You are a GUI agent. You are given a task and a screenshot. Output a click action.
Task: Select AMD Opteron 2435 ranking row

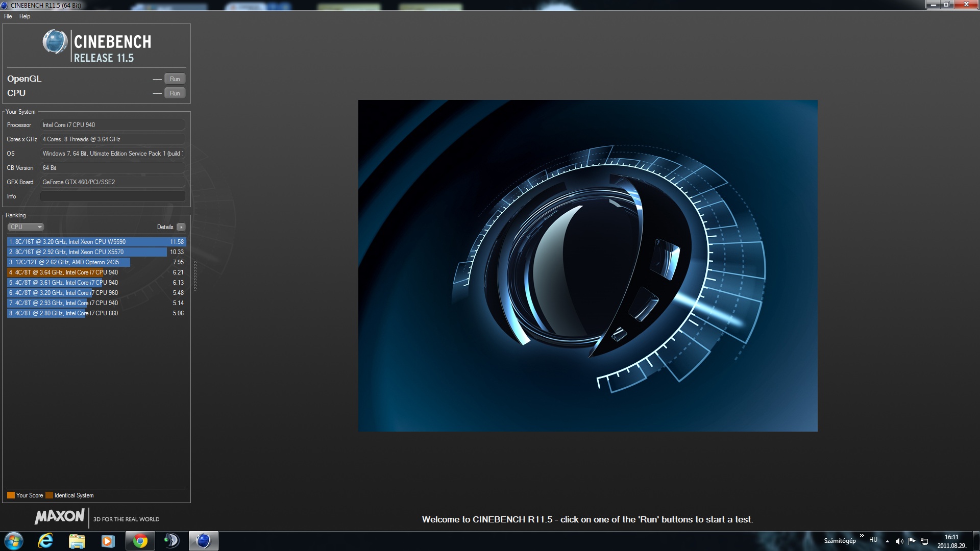[x=96, y=262]
